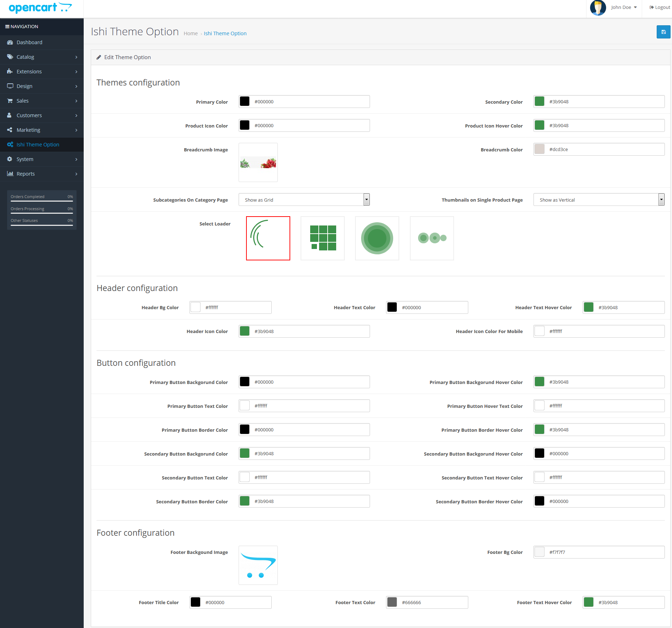Viewport: 672px width, 628px height.
Task: Click Header Icon Color green swatch
Action: (245, 331)
